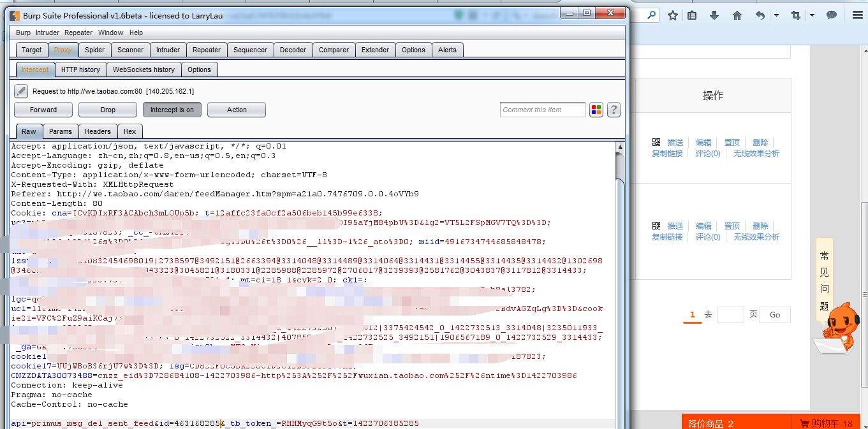Expand the dropdown arrow next to undo icon
This screenshot has width=868, height=429.
click(776, 15)
